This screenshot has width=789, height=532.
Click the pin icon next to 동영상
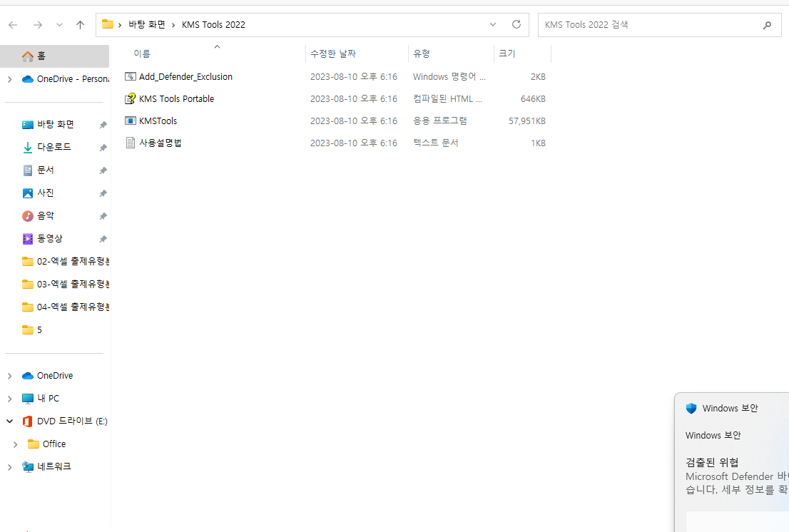pyautogui.click(x=103, y=239)
